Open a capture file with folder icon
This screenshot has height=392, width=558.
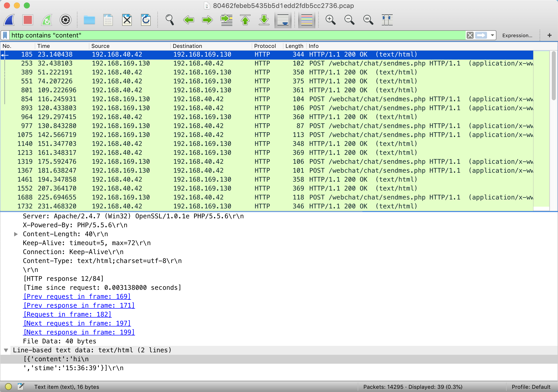coord(89,20)
